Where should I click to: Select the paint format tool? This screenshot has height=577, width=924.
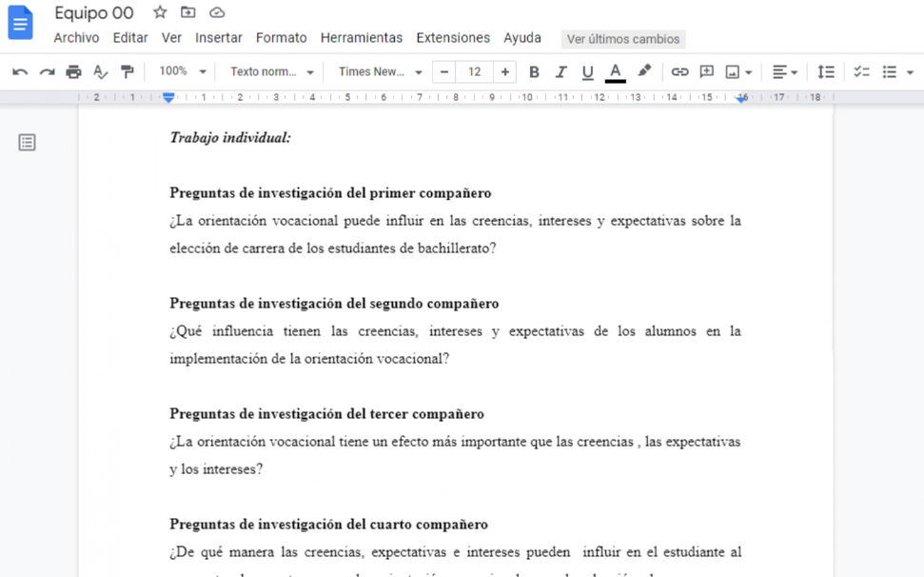coord(128,71)
